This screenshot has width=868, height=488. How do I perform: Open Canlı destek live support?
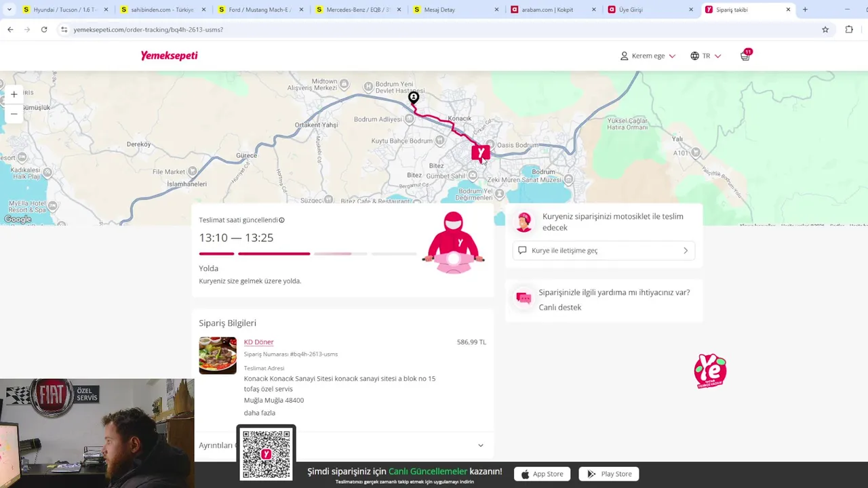(x=560, y=307)
